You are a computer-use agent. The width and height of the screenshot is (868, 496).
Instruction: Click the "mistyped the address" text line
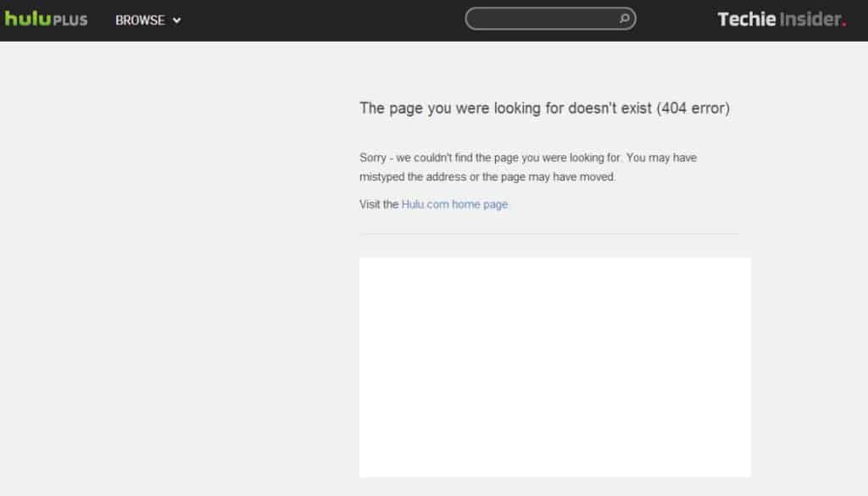tap(487, 177)
